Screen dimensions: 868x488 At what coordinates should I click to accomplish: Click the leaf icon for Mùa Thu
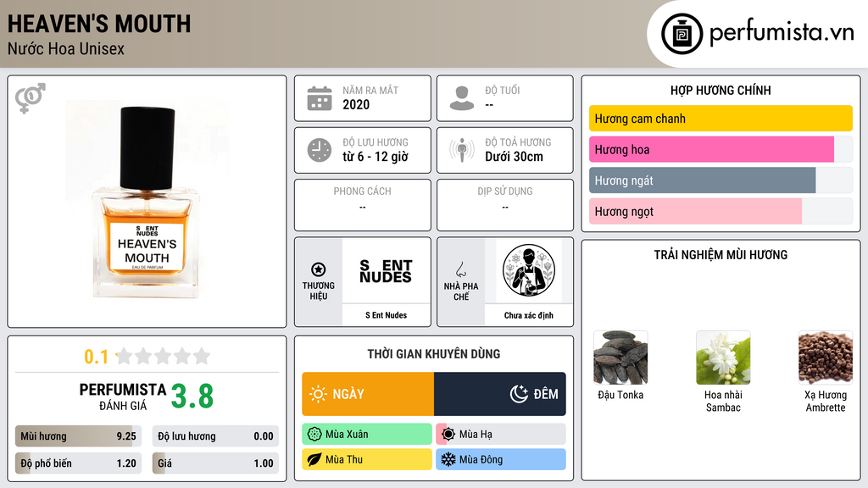tap(314, 459)
